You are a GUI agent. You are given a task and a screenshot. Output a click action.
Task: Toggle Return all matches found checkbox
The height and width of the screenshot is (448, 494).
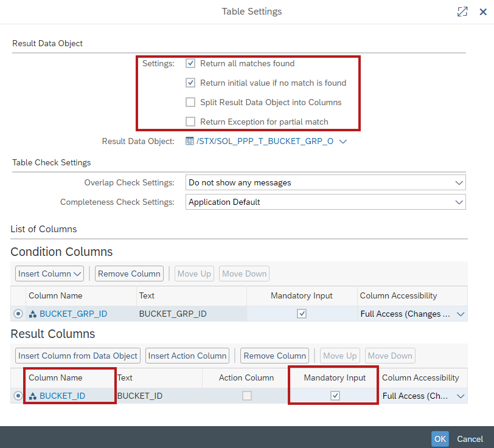[x=190, y=64]
